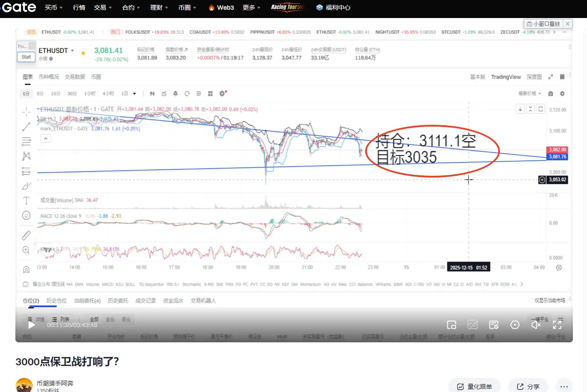
Task: Open the 交易机器人 tab
Action: 203,301
